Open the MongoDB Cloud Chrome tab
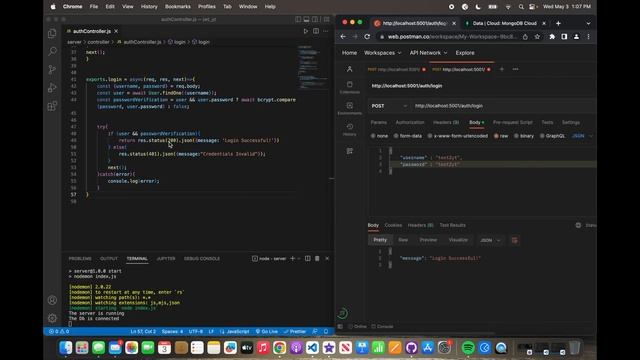 (x=505, y=23)
